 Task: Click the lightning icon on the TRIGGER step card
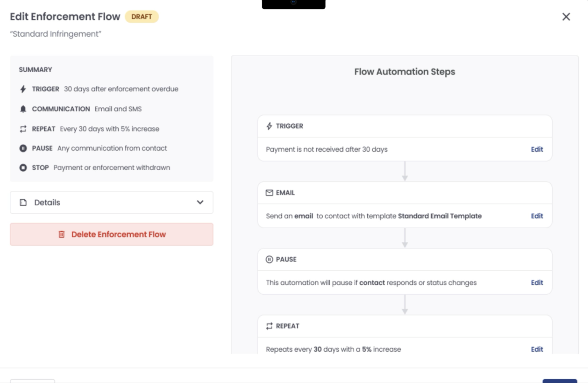click(269, 126)
